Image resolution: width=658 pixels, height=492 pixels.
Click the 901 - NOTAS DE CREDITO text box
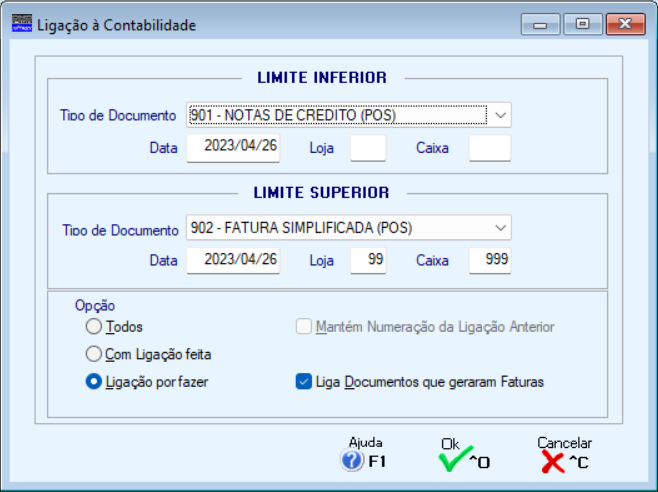pyautogui.click(x=337, y=115)
